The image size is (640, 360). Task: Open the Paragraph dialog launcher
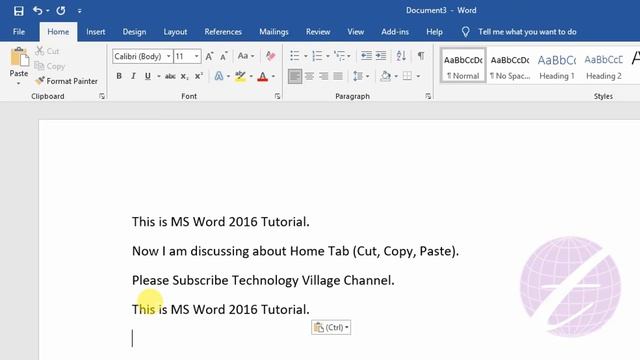[x=428, y=96]
